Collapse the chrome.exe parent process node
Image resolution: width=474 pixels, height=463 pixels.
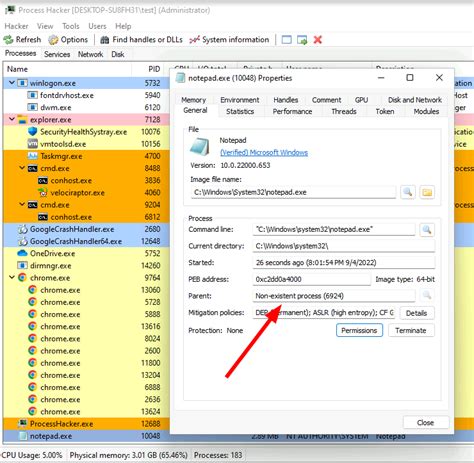tap(12, 277)
